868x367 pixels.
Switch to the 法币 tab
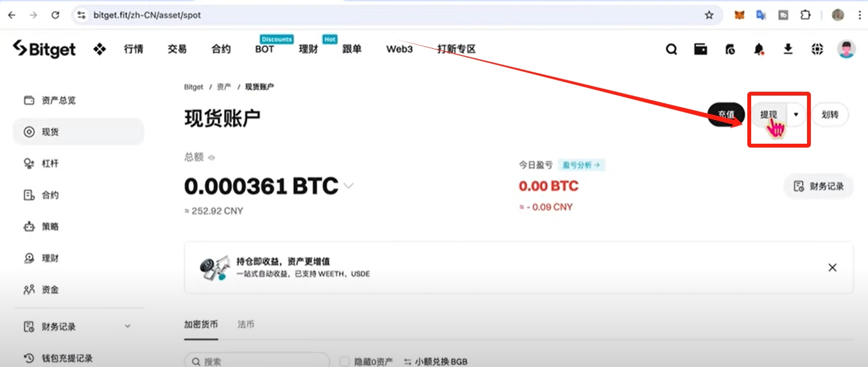[x=246, y=324]
